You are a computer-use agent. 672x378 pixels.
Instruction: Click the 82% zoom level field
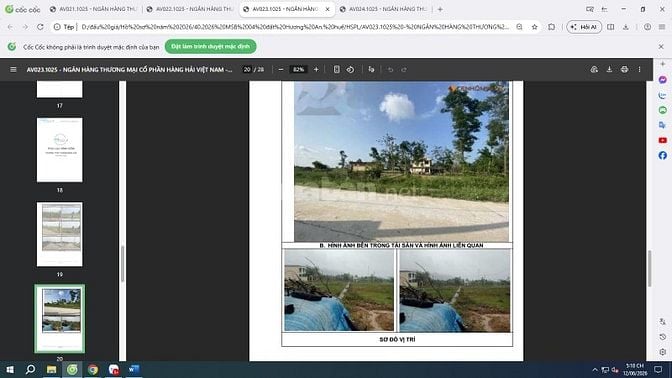point(298,69)
